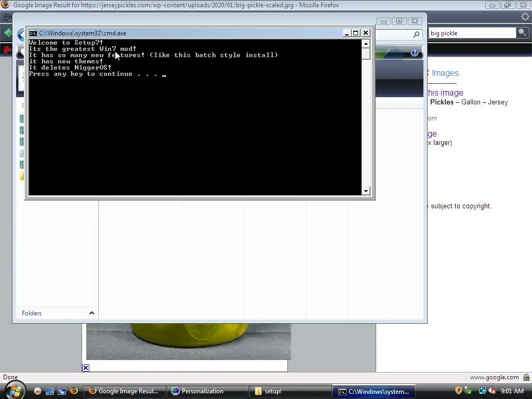The image size is (532, 399).
Task: Click the Firefox search field containing big pickle
Action: 472,33
